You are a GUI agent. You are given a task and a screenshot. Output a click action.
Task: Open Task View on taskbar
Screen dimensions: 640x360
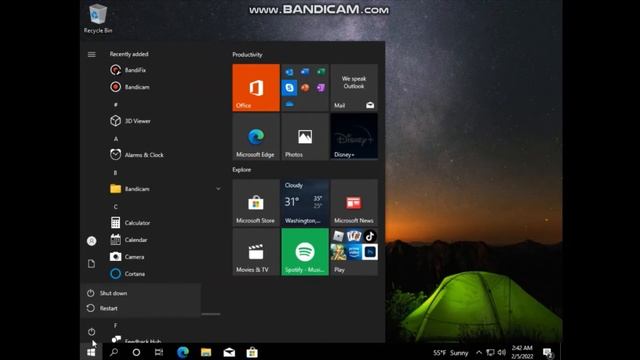(x=159, y=352)
